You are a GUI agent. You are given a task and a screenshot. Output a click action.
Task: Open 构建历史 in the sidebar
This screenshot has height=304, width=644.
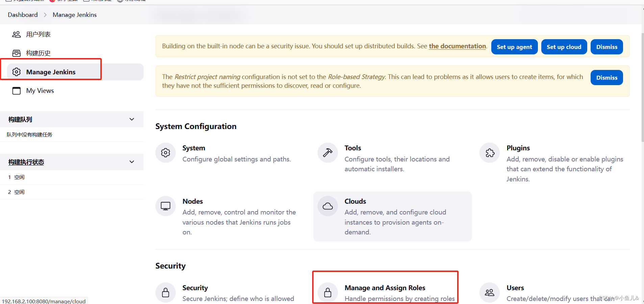(38, 53)
